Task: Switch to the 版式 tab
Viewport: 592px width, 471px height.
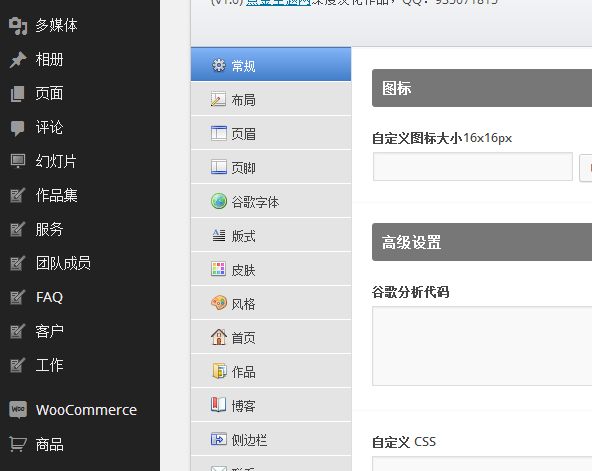Action: point(271,235)
